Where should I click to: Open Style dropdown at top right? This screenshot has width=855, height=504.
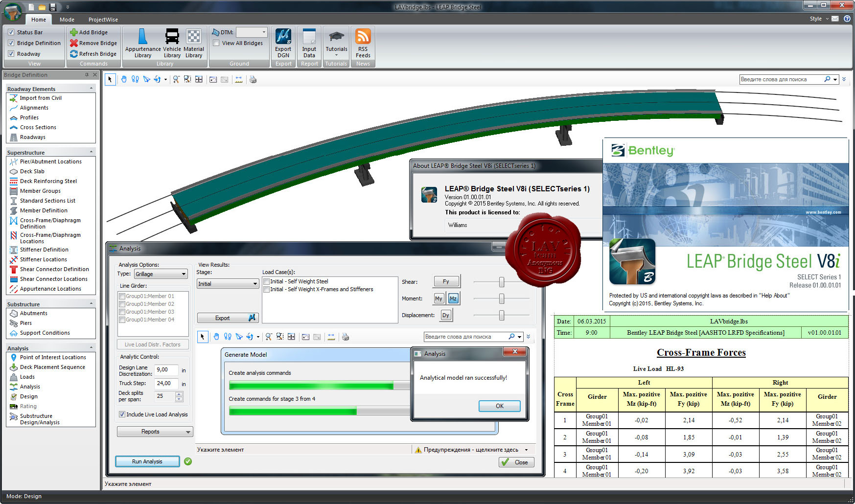coord(819,19)
